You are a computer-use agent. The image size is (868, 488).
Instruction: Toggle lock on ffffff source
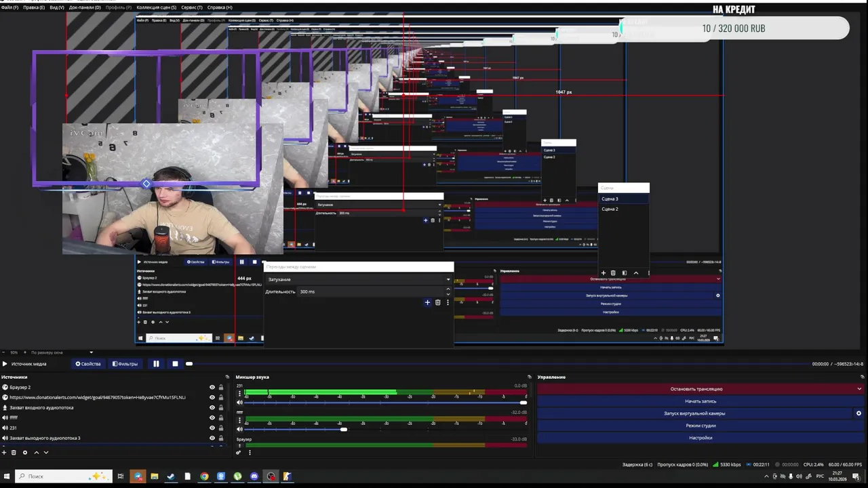point(221,418)
